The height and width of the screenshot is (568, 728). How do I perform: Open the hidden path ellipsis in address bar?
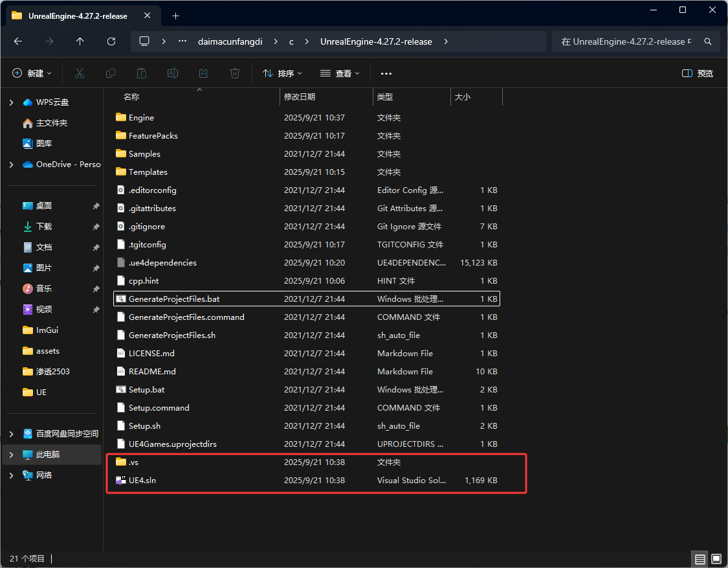tap(182, 41)
